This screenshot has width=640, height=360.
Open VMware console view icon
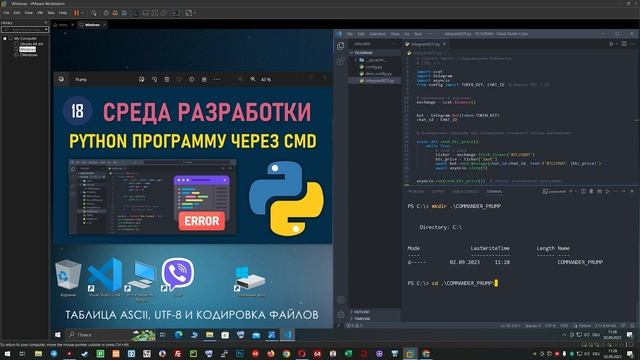(176, 13)
